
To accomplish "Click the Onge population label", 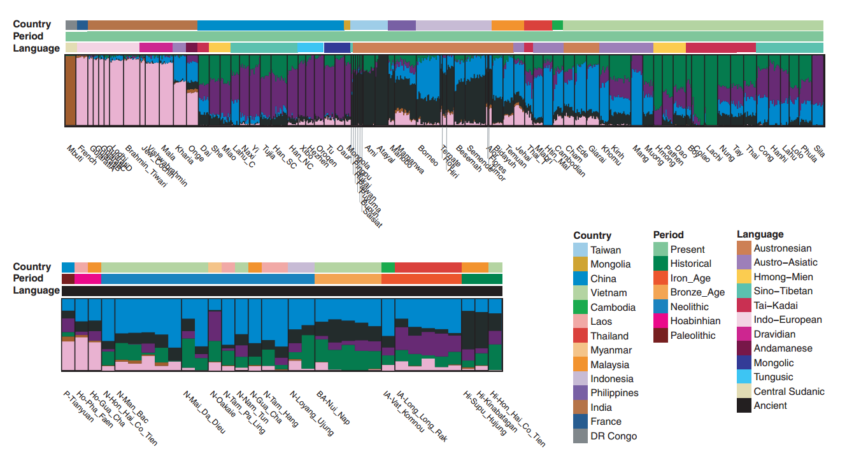I will [196, 153].
